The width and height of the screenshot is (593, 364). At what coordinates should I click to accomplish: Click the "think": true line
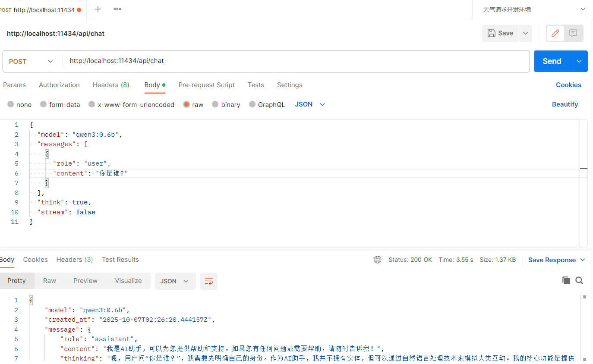[x=64, y=202]
